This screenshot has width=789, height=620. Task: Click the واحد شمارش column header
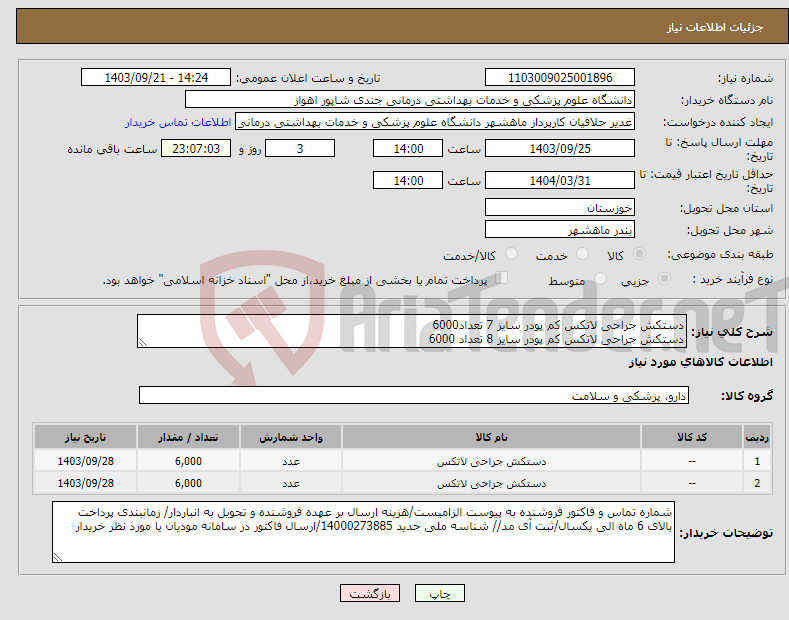pos(291,437)
